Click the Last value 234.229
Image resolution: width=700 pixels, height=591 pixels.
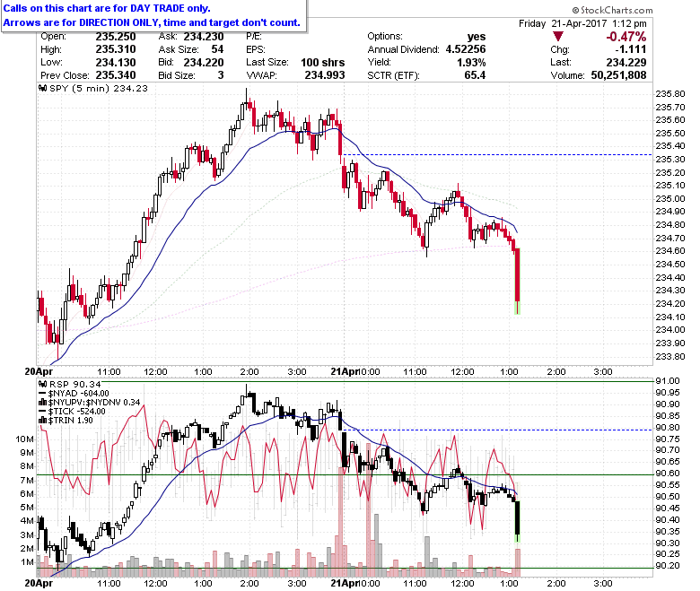coord(626,63)
